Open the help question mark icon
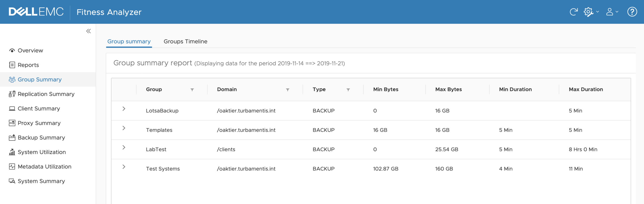644x204 pixels. coord(632,12)
